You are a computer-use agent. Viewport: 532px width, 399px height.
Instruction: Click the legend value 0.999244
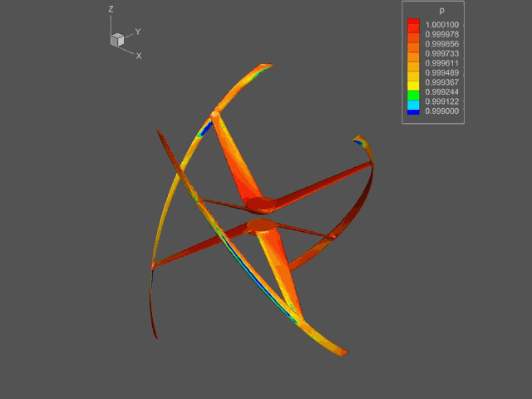tap(441, 92)
